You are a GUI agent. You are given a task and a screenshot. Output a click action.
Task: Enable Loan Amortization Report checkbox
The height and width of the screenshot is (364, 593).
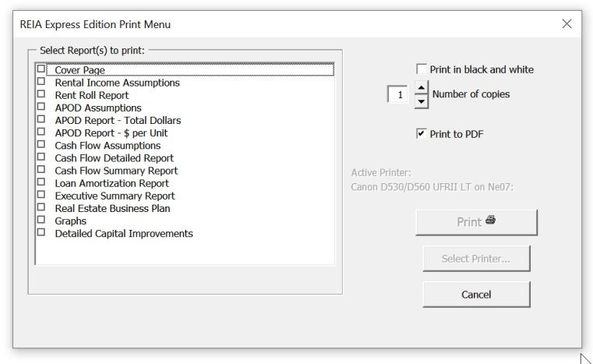coord(41,182)
